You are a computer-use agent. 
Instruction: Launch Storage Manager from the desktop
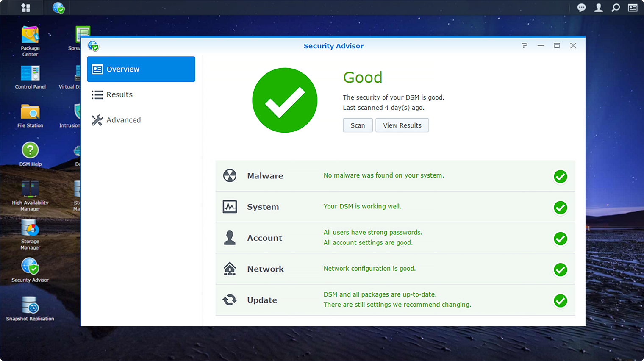tap(29, 229)
